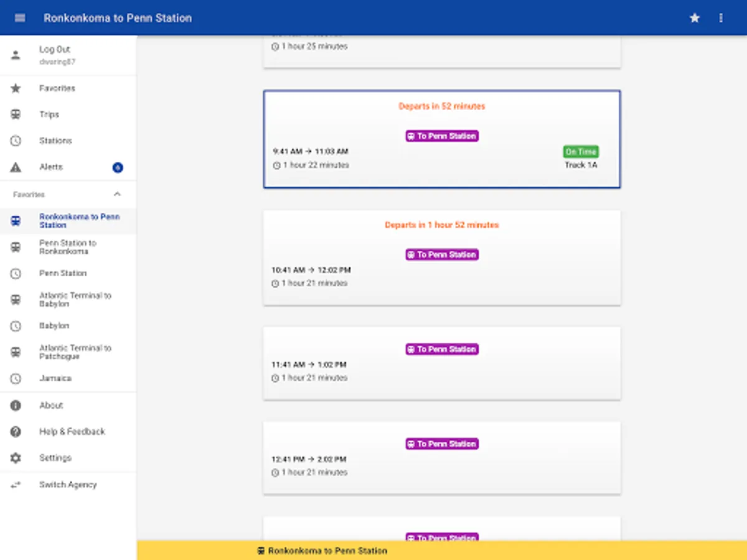Click the Settings gear icon

point(16,458)
